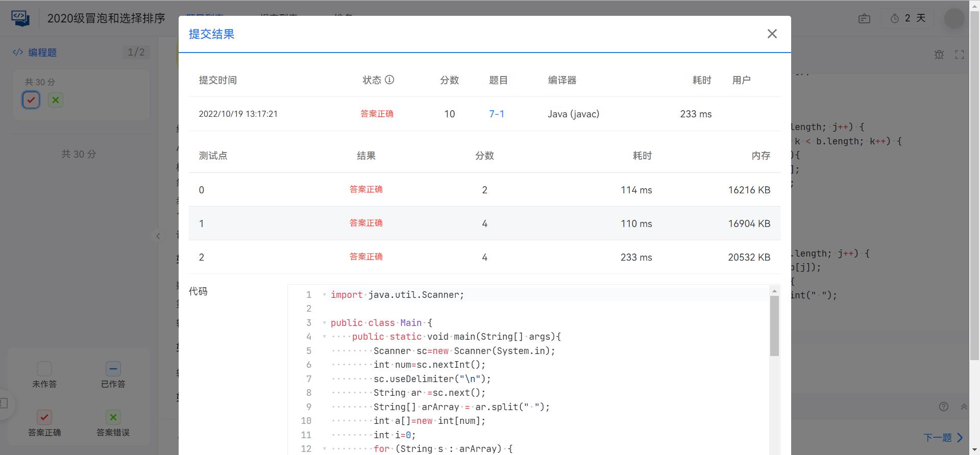
Task: Open the briefcase toolbox icon
Action: 864,18
